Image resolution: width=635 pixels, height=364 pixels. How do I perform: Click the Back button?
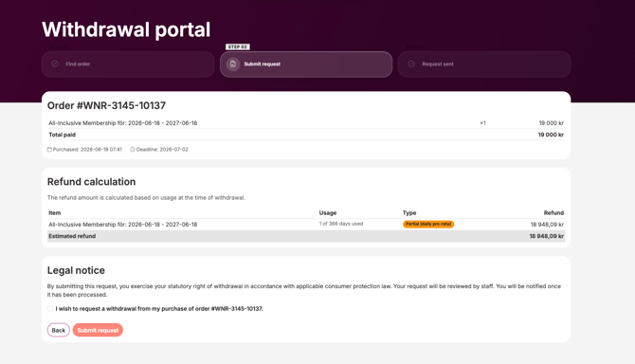pos(59,330)
